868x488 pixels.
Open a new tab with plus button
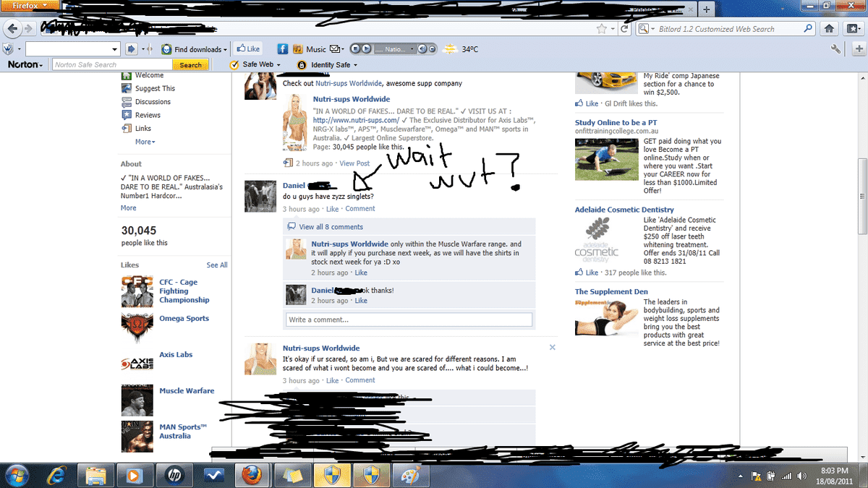point(706,9)
